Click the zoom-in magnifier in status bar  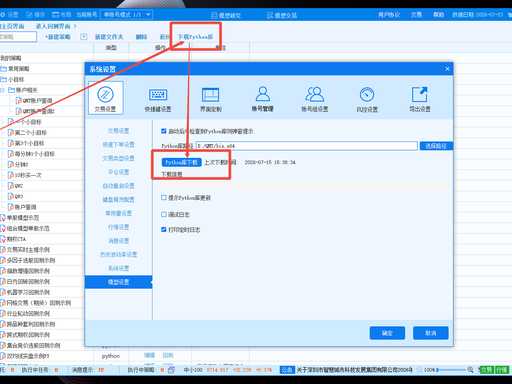tap(470, 370)
